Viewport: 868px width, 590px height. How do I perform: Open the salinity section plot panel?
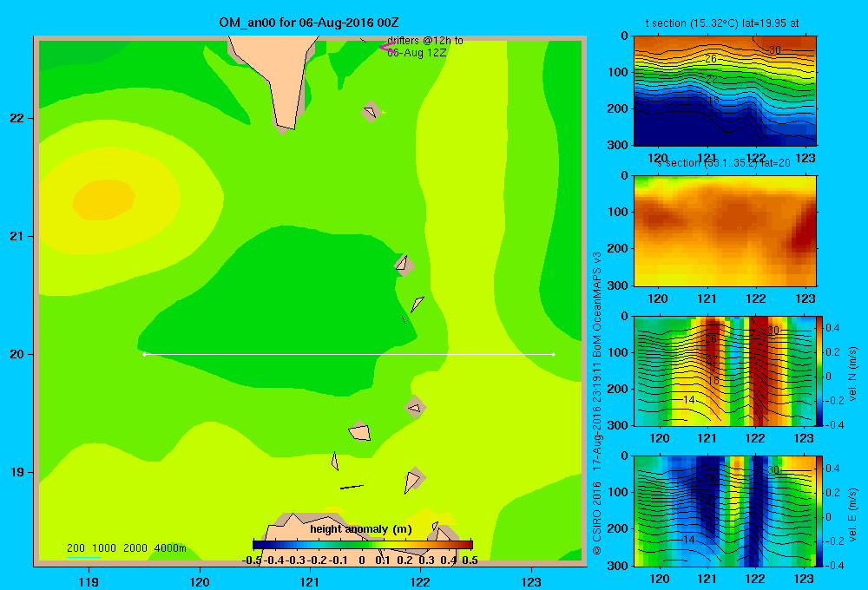tap(725, 231)
